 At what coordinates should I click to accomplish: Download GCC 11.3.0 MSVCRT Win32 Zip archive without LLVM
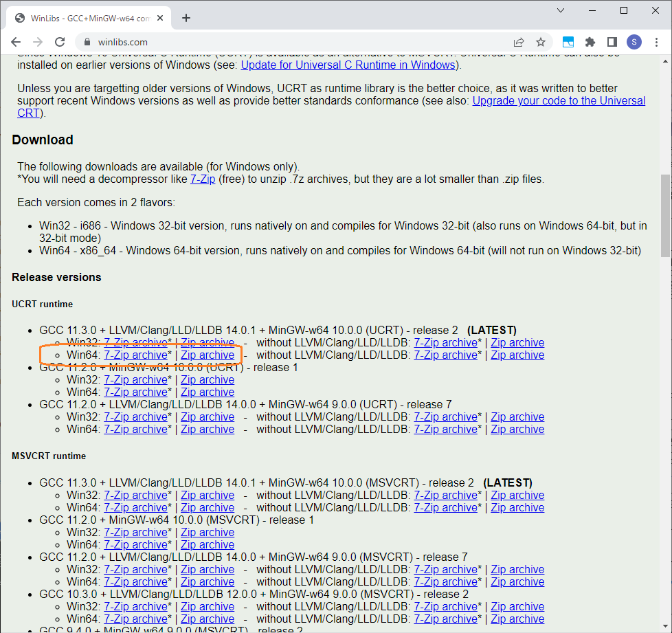click(x=517, y=496)
